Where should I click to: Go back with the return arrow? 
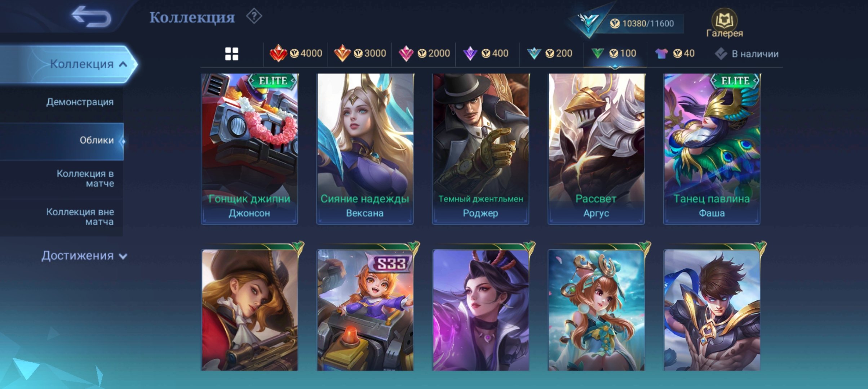click(x=91, y=17)
